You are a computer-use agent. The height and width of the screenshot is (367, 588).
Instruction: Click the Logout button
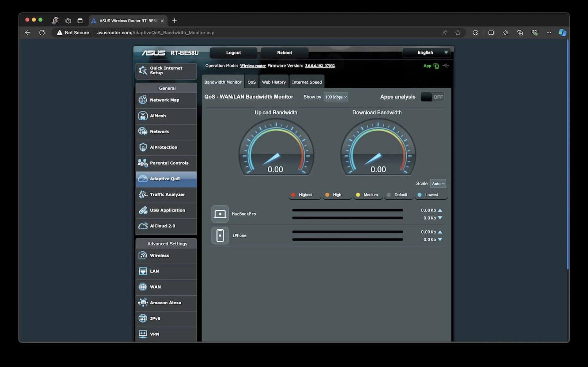[x=233, y=52]
